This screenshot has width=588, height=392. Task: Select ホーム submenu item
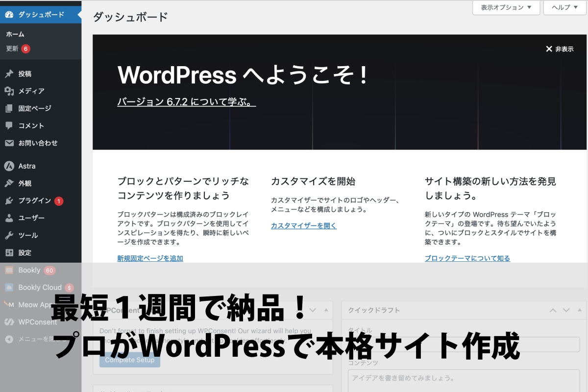pyautogui.click(x=15, y=34)
